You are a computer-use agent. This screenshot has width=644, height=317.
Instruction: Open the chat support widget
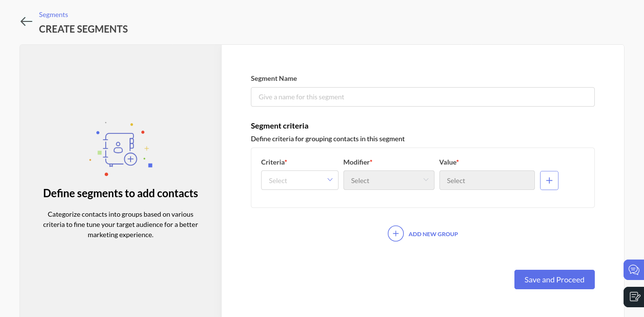(x=634, y=270)
